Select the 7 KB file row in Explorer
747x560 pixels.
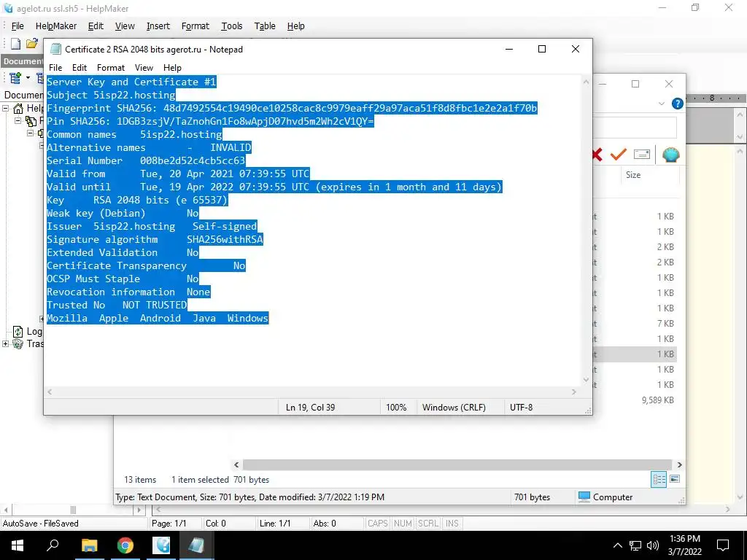click(634, 323)
